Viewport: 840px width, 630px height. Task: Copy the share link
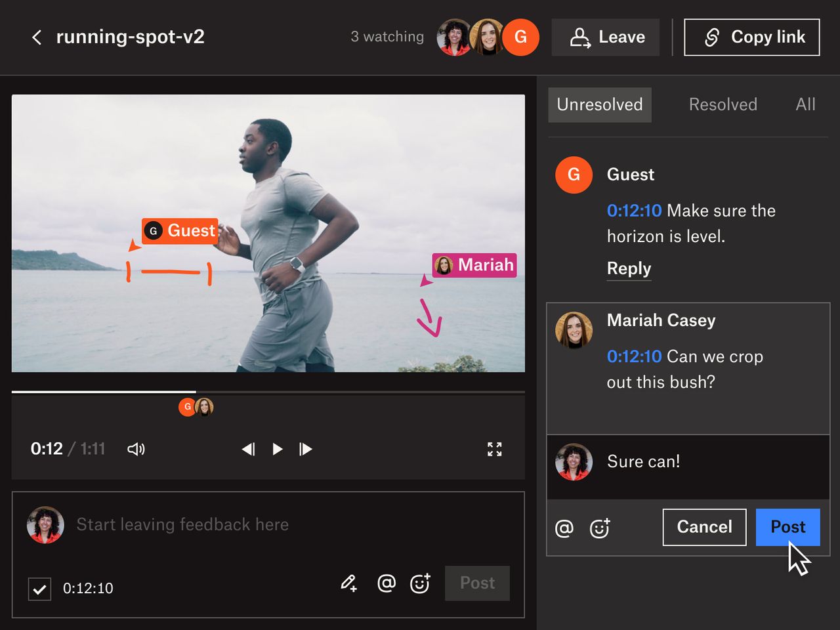click(751, 37)
